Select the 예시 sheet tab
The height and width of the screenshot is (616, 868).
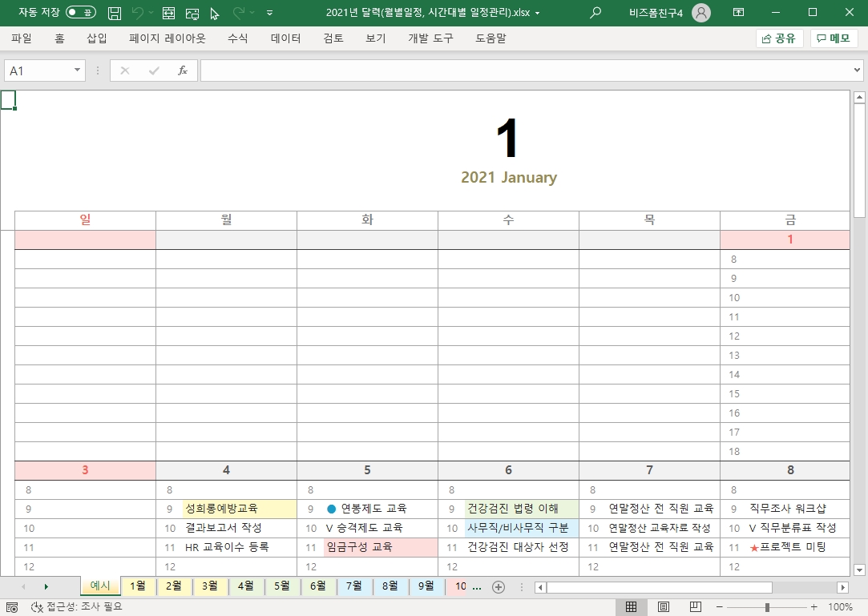[100, 586]
